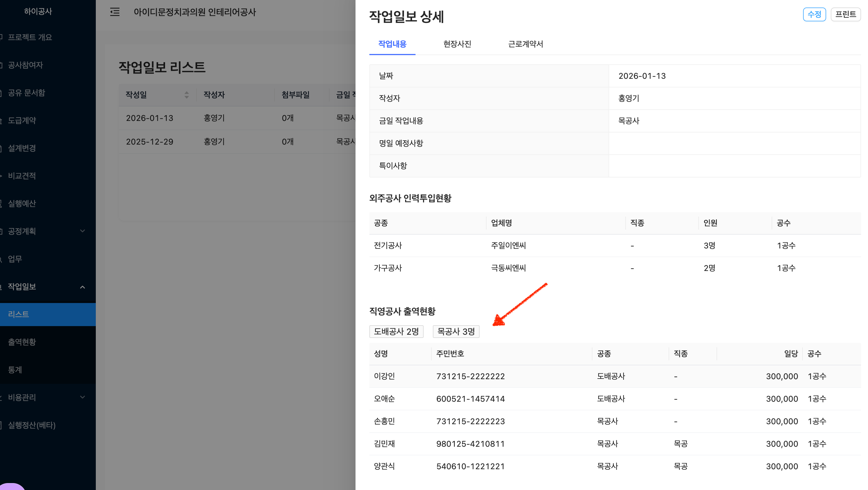Go to 프로젝트 개요 in sidebar
The image size is (868, 490).
pos(30,38)
